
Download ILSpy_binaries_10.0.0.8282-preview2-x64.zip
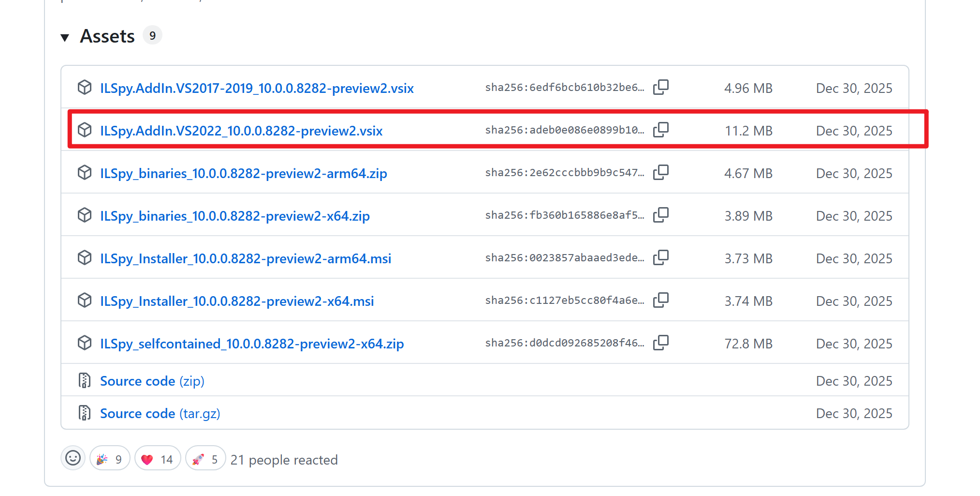235,216
